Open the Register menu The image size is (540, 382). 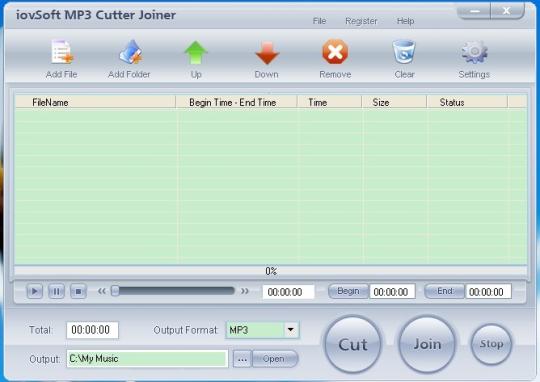(361, 21)
